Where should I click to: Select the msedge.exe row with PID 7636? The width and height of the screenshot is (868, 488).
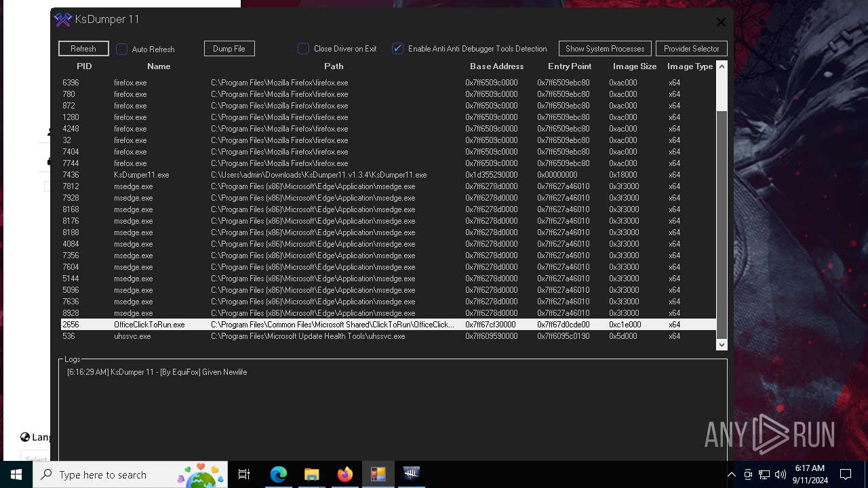(388, 302)
